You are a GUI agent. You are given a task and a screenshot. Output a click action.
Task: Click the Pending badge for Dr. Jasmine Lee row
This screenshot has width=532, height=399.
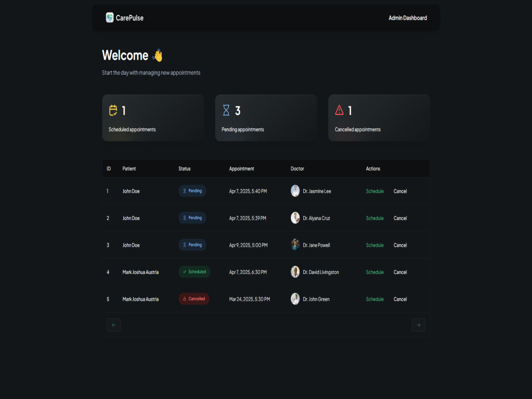[x=193, y=190]
